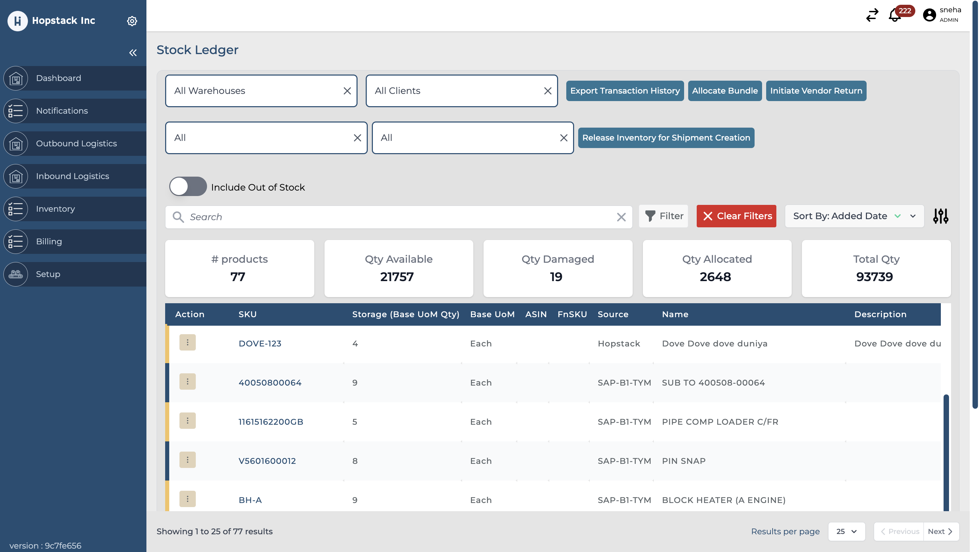Open the results per page dropdown

pos(847,531)
